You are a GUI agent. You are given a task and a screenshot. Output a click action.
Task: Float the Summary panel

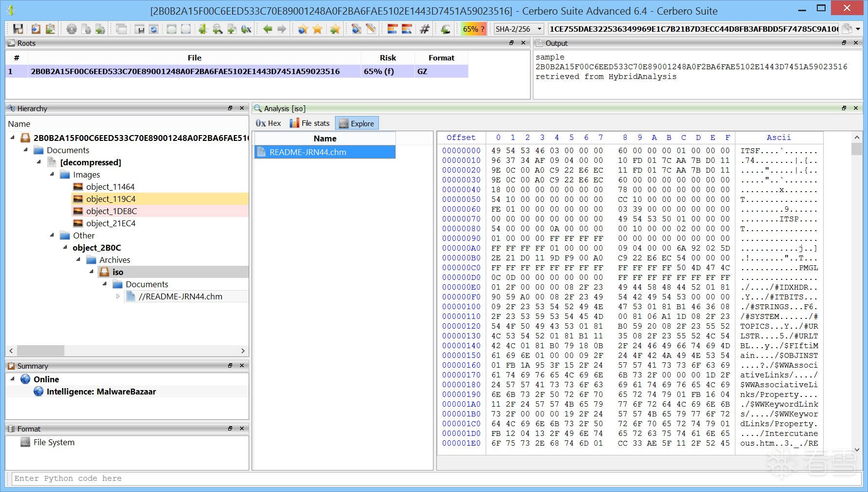tap(230, 366)
